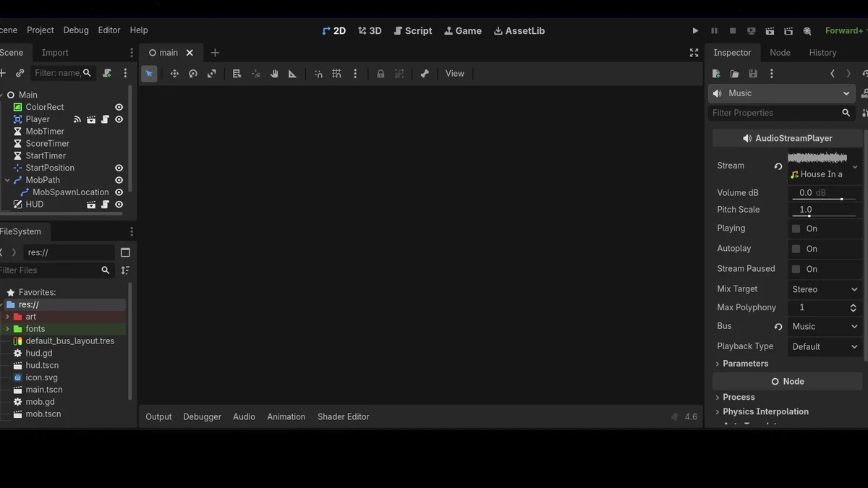Expand the fonts folder

coord(7,329)
